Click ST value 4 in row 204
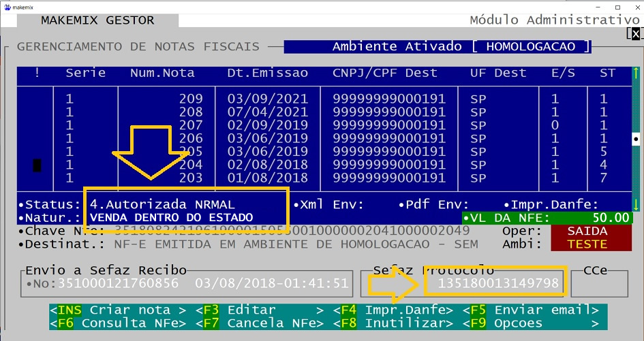Image resolution: width=644 pixels, height=341 pixels. point(603,165)
